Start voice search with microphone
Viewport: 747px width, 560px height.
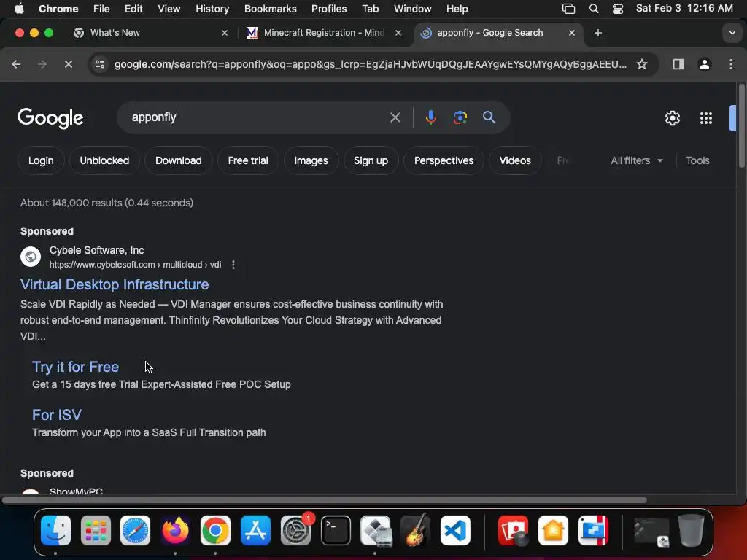pyautogui.click(x=430, y=117)
